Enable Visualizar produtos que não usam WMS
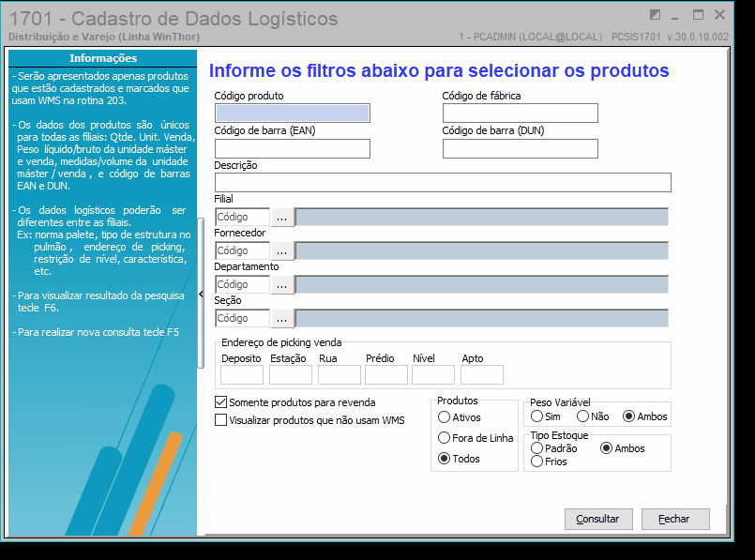 coord(220,420)
